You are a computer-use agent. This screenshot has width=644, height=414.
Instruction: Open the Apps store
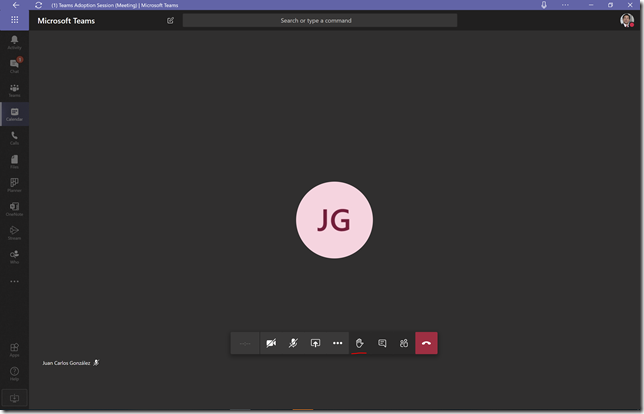[14, 350]
